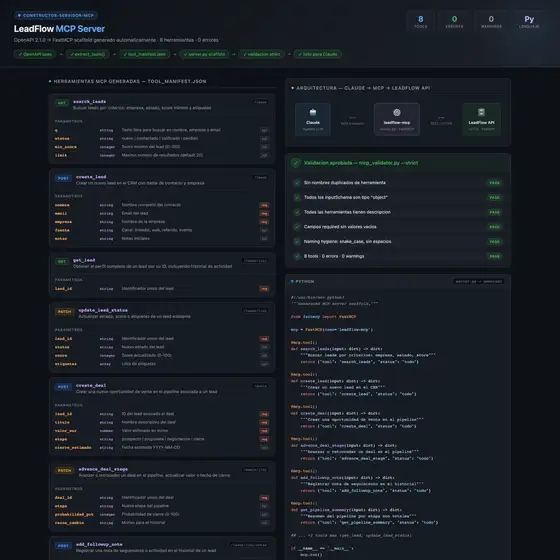Click the PATCH badge on update_lead_status
The height and width of the screenshot is (560, 560).
tap(65, 311)
